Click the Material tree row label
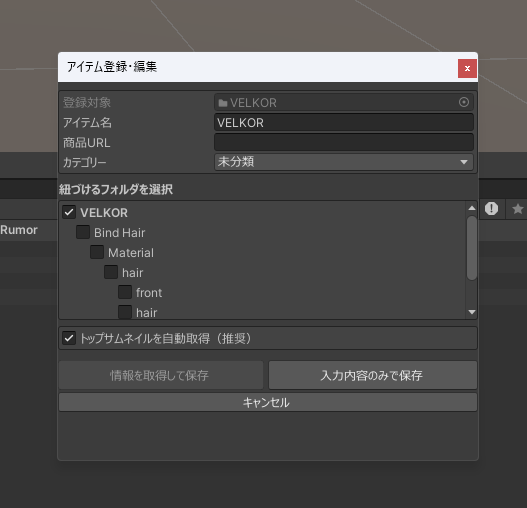Screen dimensions: 527x508 [x=131, y=253]
